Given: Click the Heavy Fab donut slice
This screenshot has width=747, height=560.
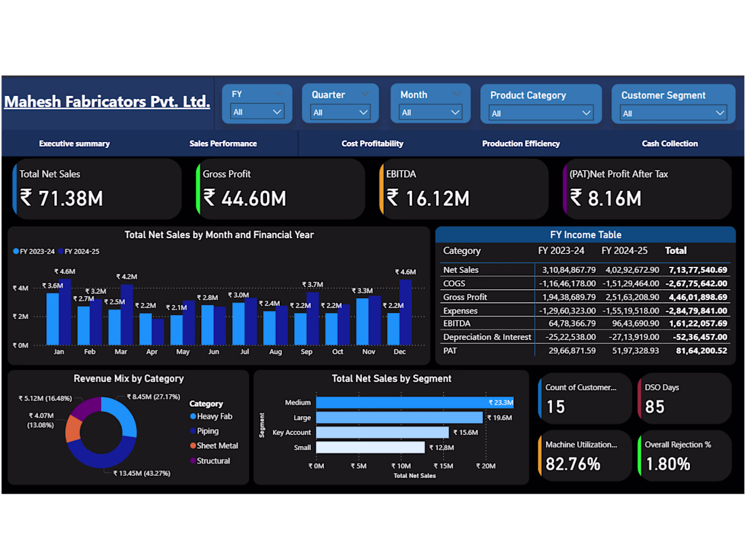Looking at the screenshot, I should [x=124, y=415].
